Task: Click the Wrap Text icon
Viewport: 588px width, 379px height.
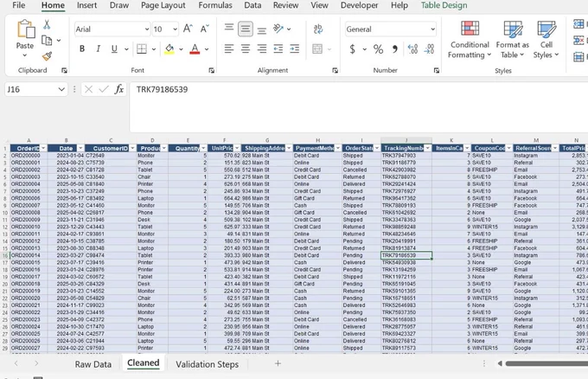Action: pyautogui.click(x=318, y=29)
